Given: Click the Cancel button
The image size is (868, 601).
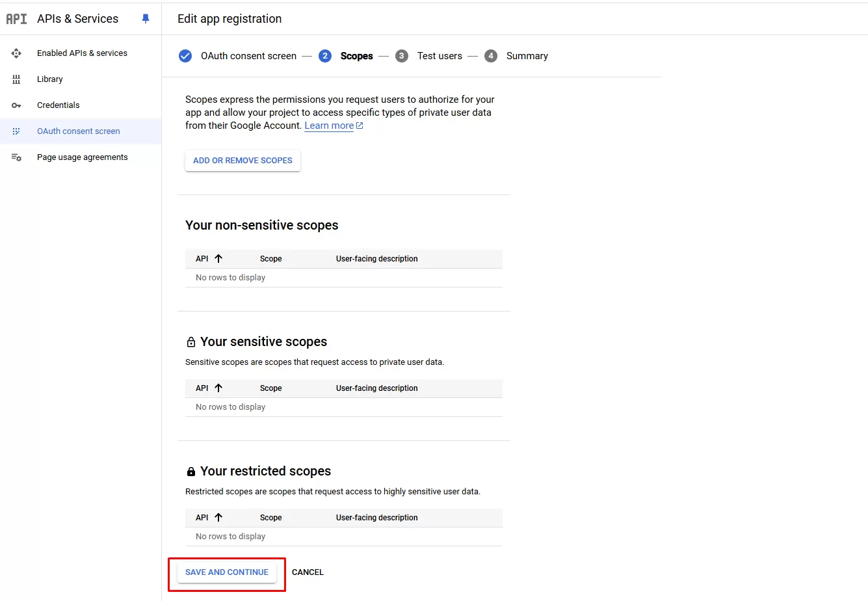Looking at the screenshot, I should 308,572.
